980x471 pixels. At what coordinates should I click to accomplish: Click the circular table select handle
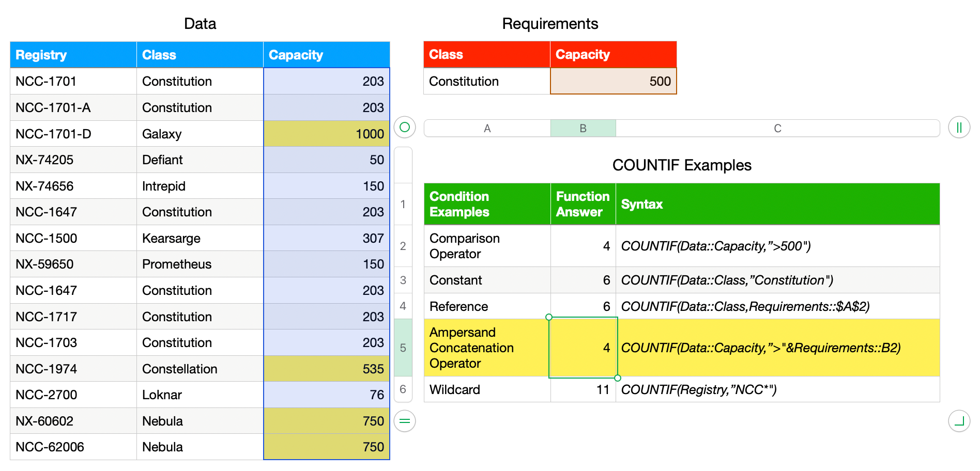(405, 127)
